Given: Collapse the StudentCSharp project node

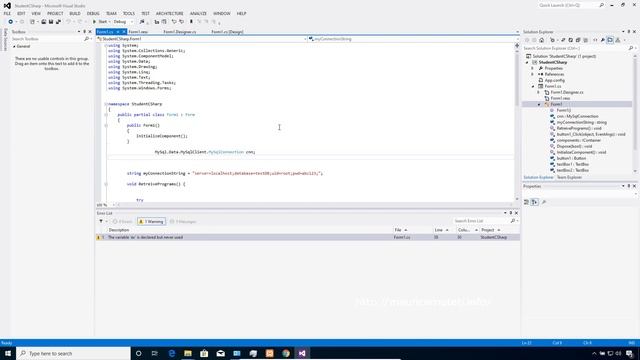Looking at the screenshot, I should click(527, 62).
